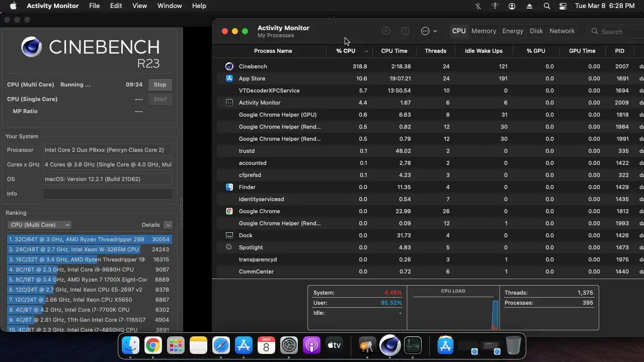Click the App Store icon in process list
The image size is (644, 362).
tap(229, 78)
